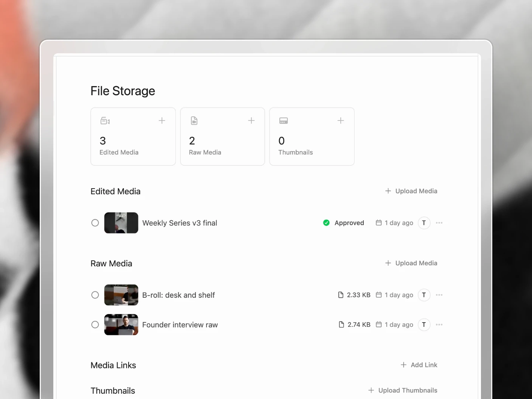
Task: Open the B-roll: desk and shelf thumbnail
Action: pos(121,295)
